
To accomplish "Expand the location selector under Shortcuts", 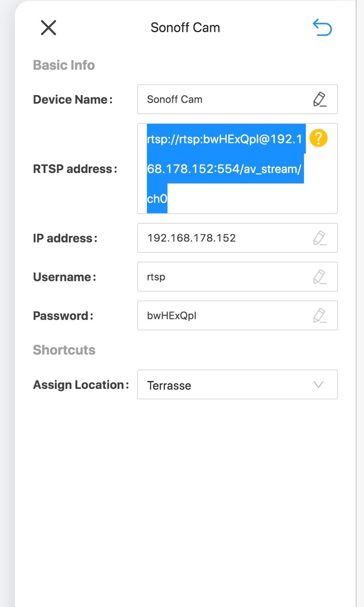I will pos(238,384).
